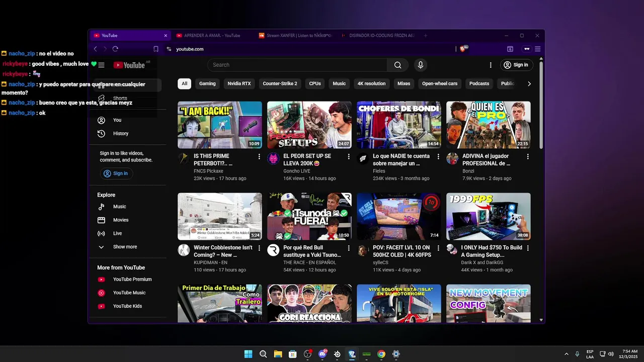Open Brave Shields lion icon

tap(464, 49)
